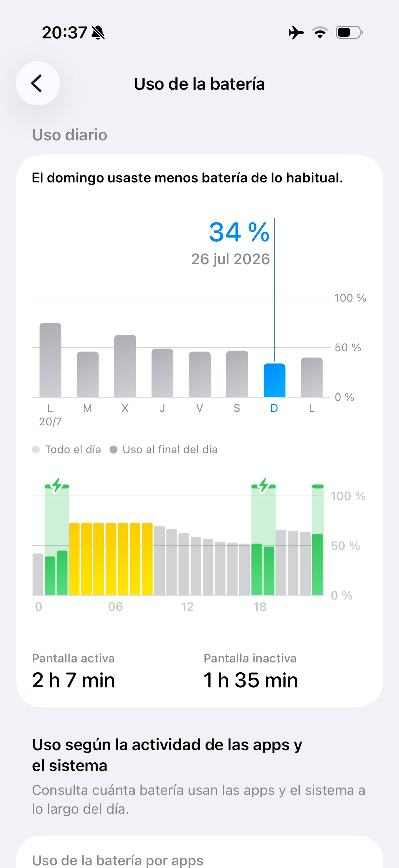Select the Saturday S bar
The image size is (399, 868).
click(237, 374)
